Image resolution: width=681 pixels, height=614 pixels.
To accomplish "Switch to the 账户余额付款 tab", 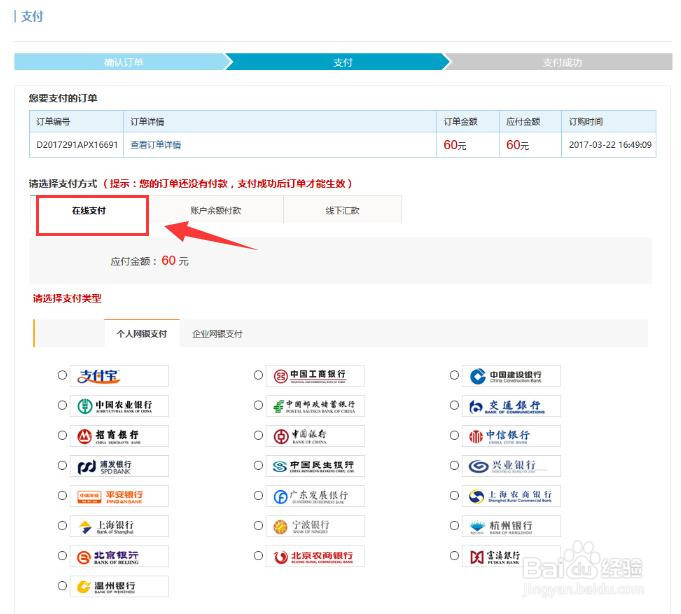I will click(215, 210).
